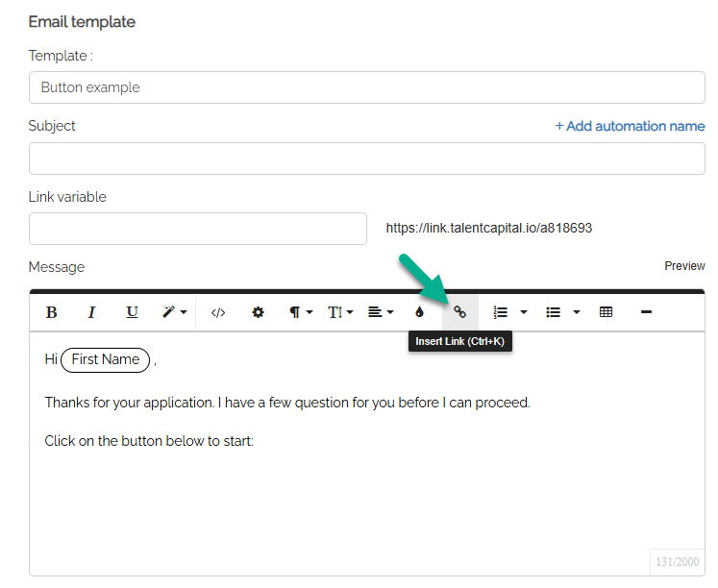The width and height of the screenshot is (718, 588).
Task: Click the Subject input field
Action: click(x=367, y=159)
